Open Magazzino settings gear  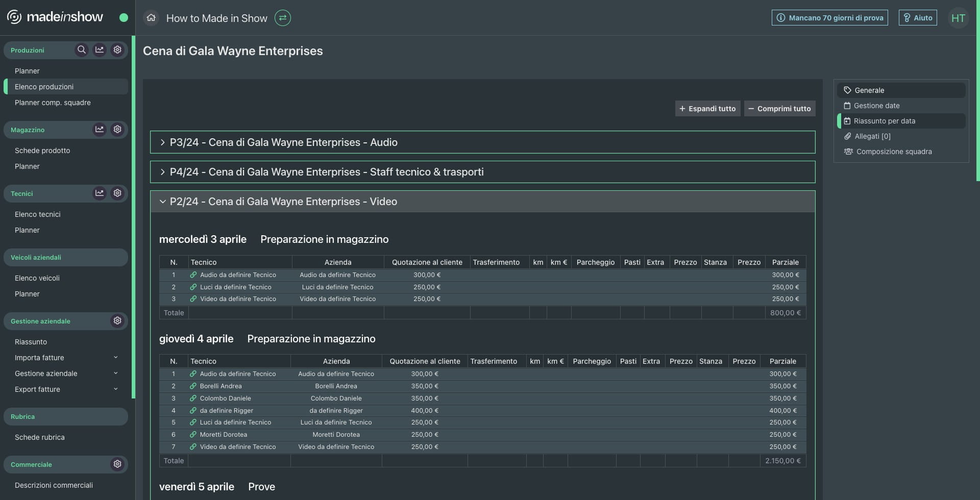coord(117,130)
